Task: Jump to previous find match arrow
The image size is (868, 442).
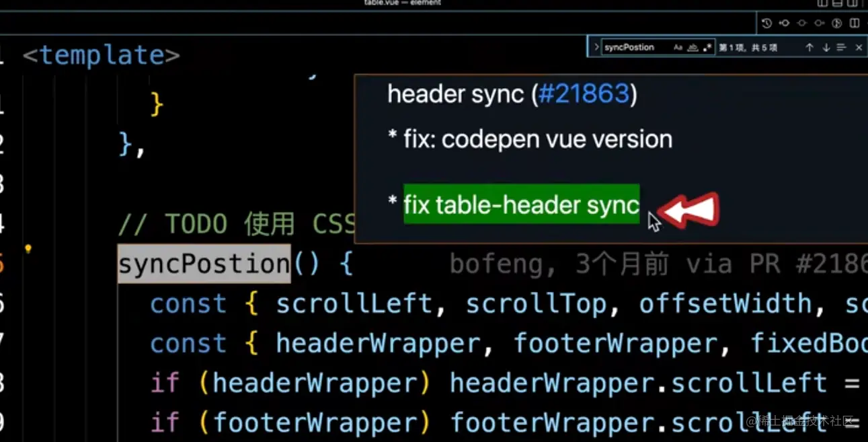Action: click(x=810, y=48)
